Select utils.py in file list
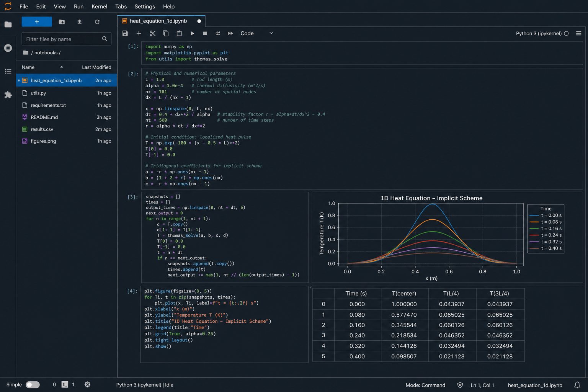Image resolution: width=588 pixels, height=392 pixels. click(x=67, y=93)
